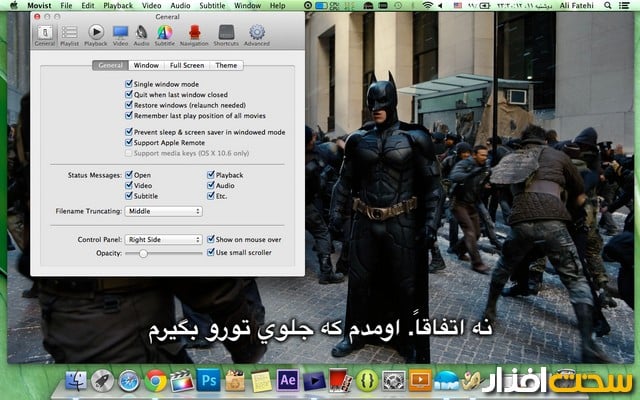Image resolution: width=640 pixels, height=400 pixels.
Task: Open the Playback preferences pane
Action: (x=95, y=36)
